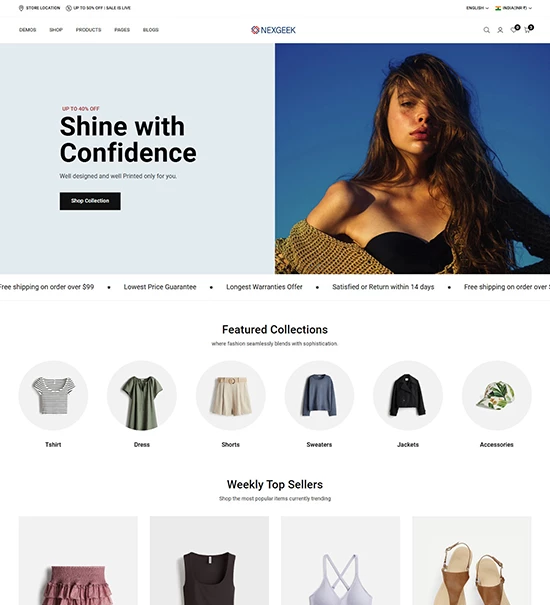Select the Jackets collection circle

[x=408, y=395]
